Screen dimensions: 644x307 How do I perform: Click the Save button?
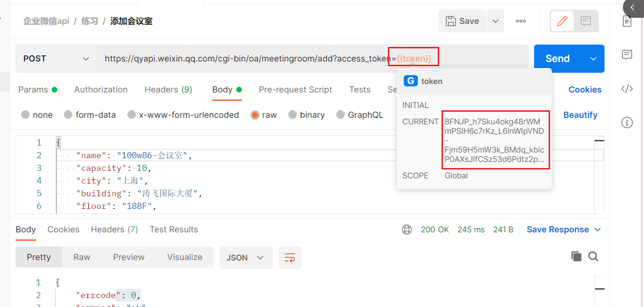pyautogui.click(x=462, y=21)
